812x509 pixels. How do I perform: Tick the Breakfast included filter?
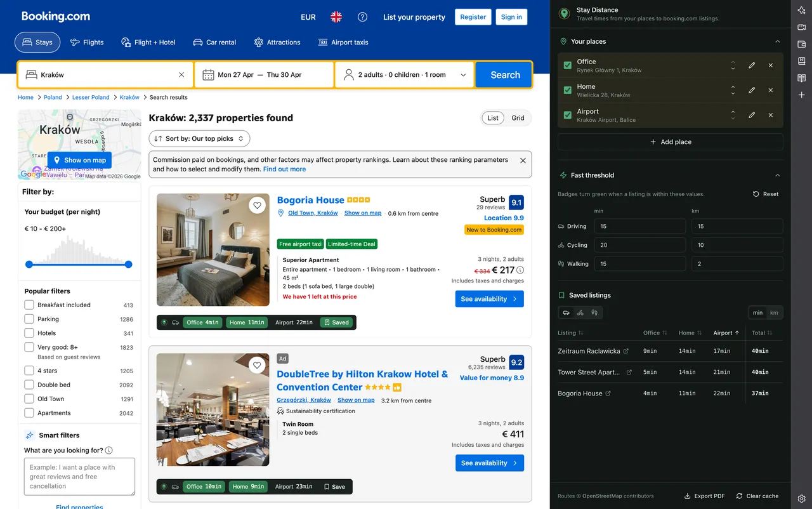29,305
